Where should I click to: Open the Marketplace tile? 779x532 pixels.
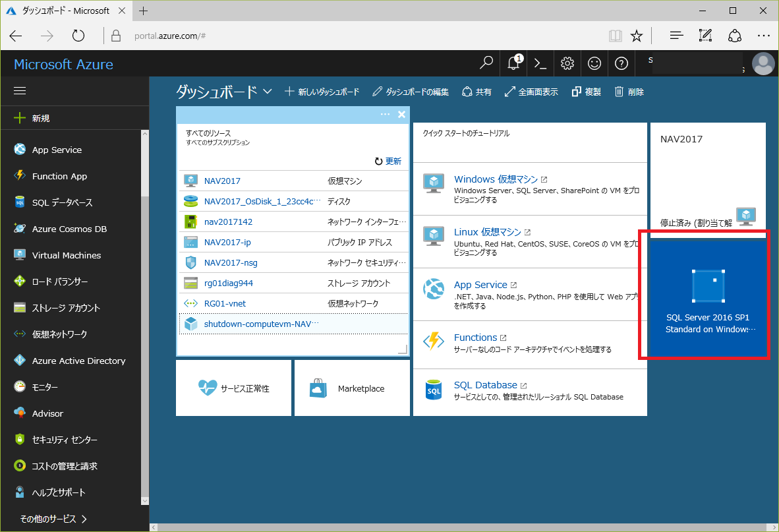(x=352, y=388)
